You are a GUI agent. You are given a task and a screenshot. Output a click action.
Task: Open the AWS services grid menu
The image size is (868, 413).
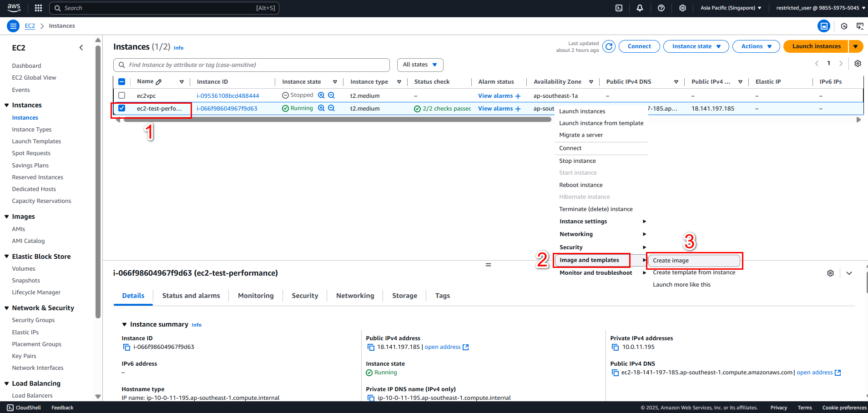tap(38, 8)
